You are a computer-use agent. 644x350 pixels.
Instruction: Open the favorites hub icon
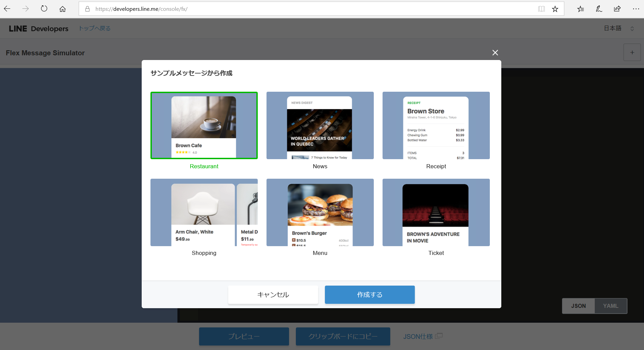[580, 9]
